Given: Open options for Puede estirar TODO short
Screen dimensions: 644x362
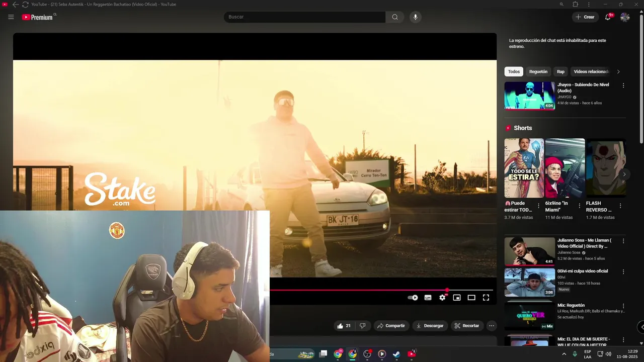Looking at the screenshot, I should click(539, 206).
